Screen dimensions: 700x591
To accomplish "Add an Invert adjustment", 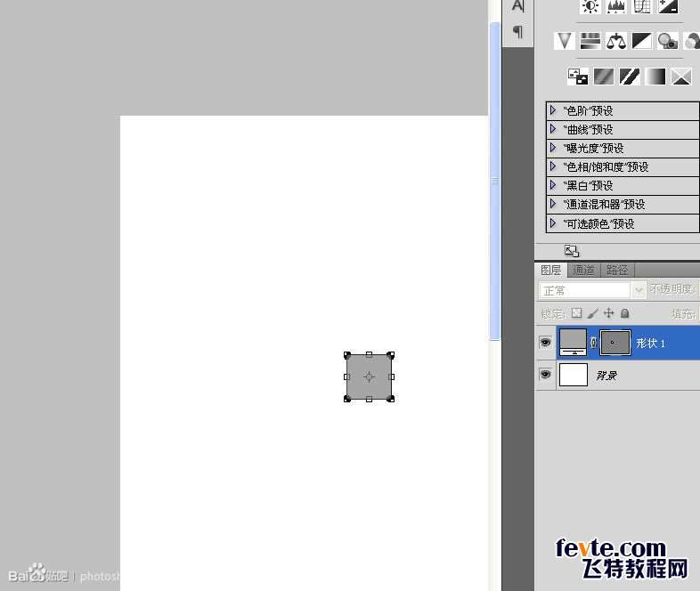I will coord(578,77).
